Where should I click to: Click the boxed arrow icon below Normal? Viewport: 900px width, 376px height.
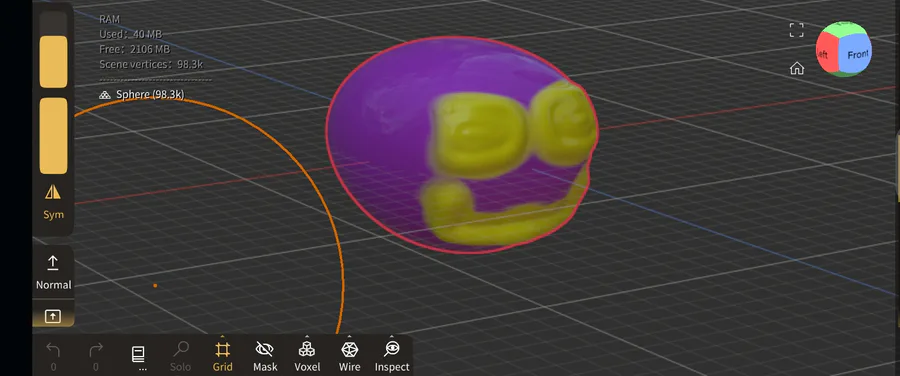(53, 316)
